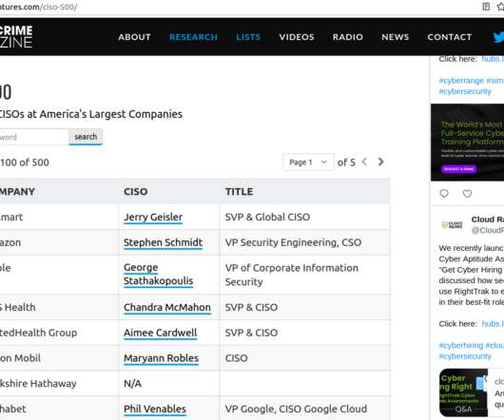Image resolution: width=504 pixels, height=420 pixels.
Task: Open the ABOUT menu
Action: pos(134,37)
